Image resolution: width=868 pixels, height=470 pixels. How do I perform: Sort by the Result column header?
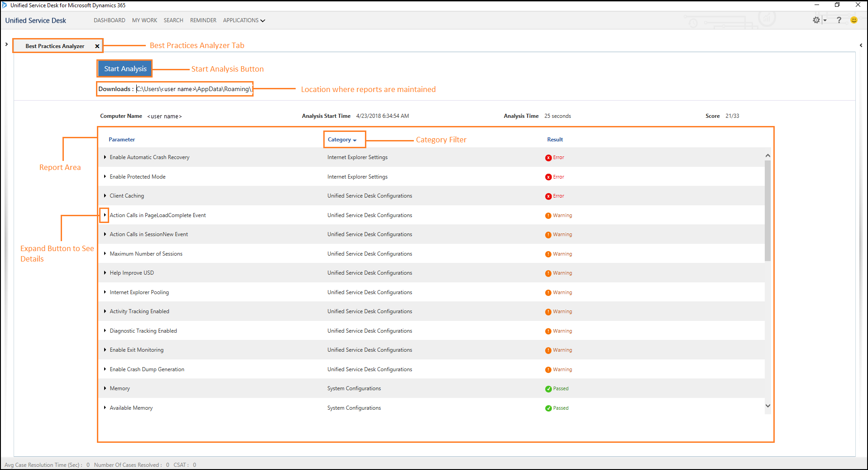pos(555,140)
